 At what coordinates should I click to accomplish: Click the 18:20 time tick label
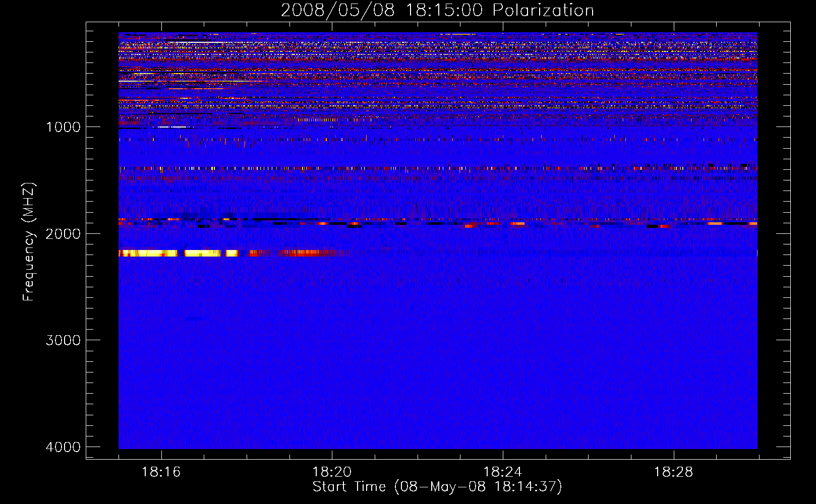[x=332, y=472]
